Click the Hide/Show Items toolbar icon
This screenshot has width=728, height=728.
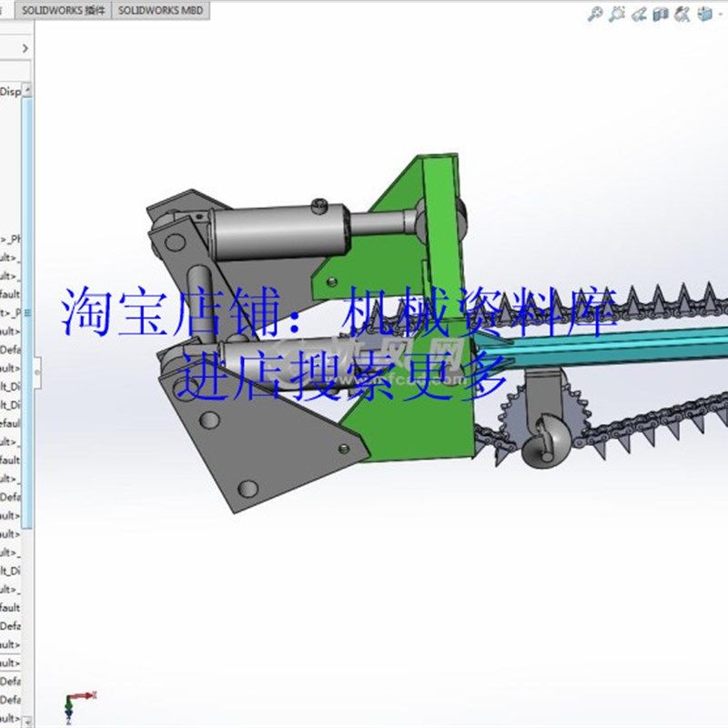(x=682, y=14)
